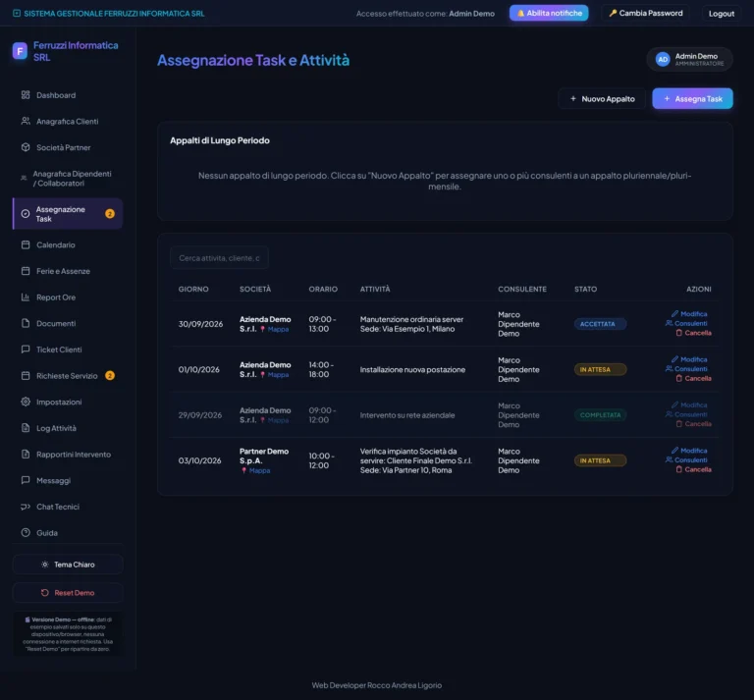The image size is (754, 700).
Task: Click the 'ORARIO' column header
Action: pos(323,289)
